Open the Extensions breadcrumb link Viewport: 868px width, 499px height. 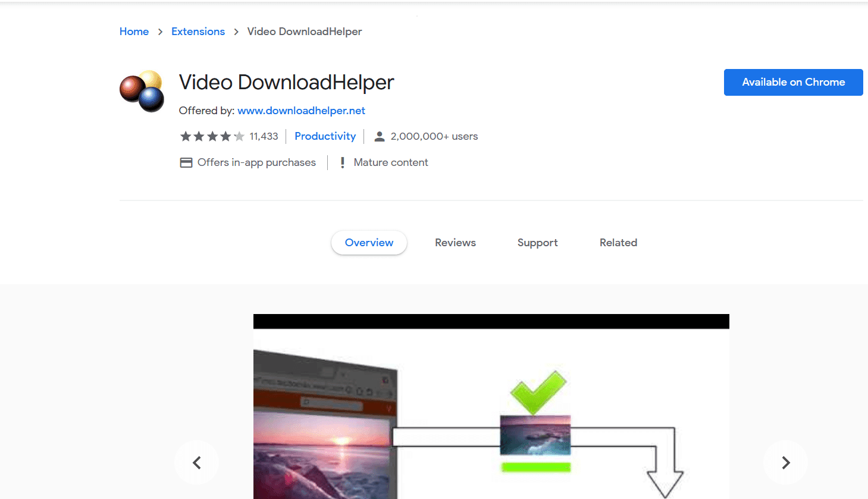[x=198, y=32]
